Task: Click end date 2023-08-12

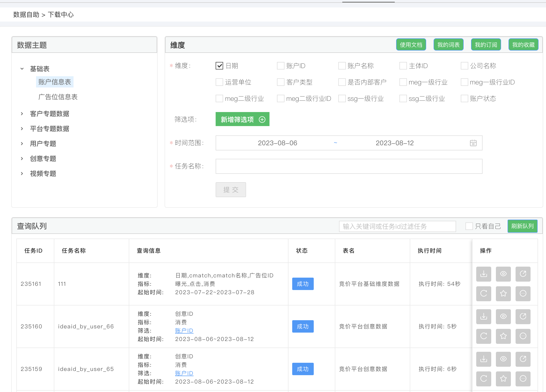Action: pos(395,143)
